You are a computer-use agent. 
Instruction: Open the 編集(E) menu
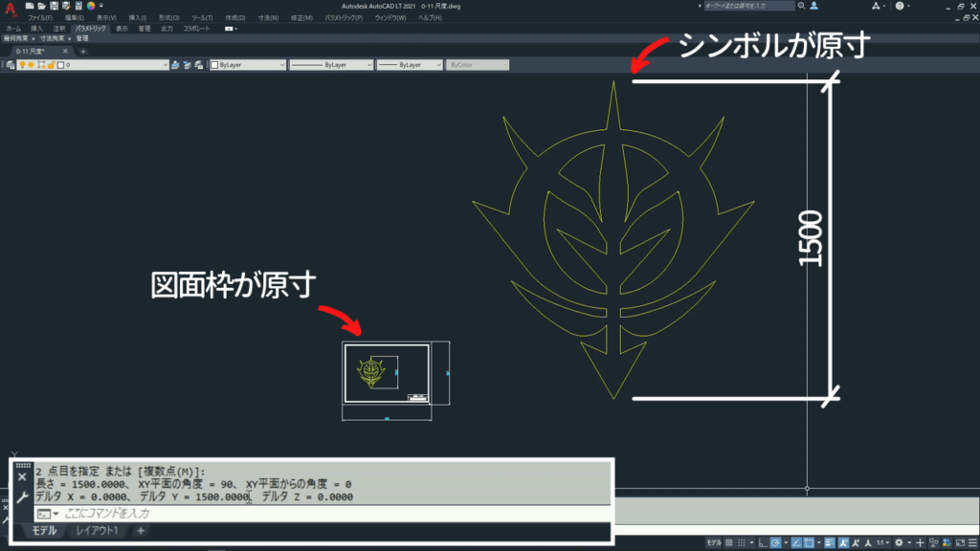pos(75,18)
